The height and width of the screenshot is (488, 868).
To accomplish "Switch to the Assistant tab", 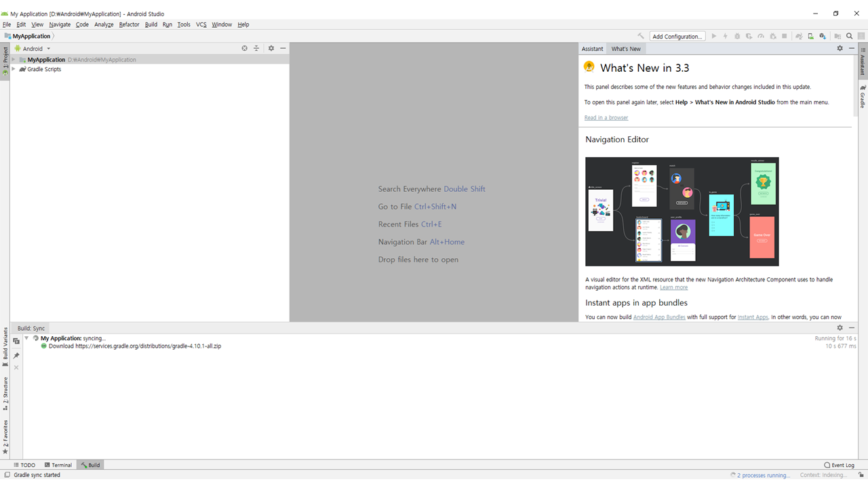I will point(592,49).
